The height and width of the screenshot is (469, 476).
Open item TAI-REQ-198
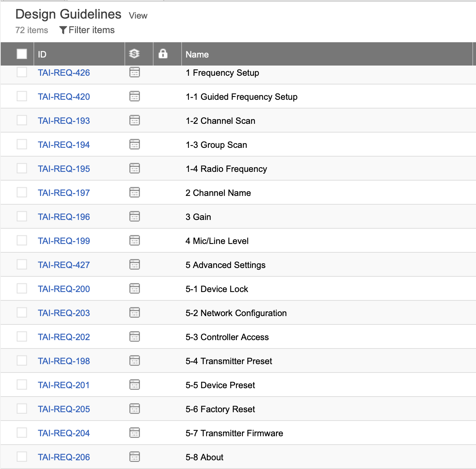[x=64, y=361]
